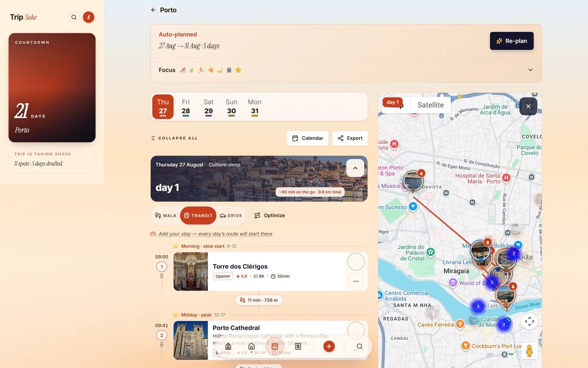This screenshot has width=588, height=368.
Task: Click the Porto Cathedral title
Action: pos(236,328)
